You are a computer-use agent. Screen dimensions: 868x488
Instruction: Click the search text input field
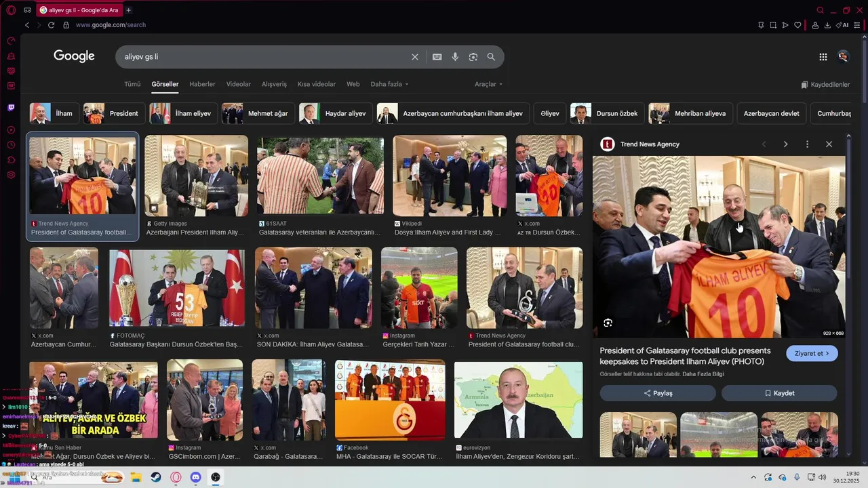click(x=264, y=57)
